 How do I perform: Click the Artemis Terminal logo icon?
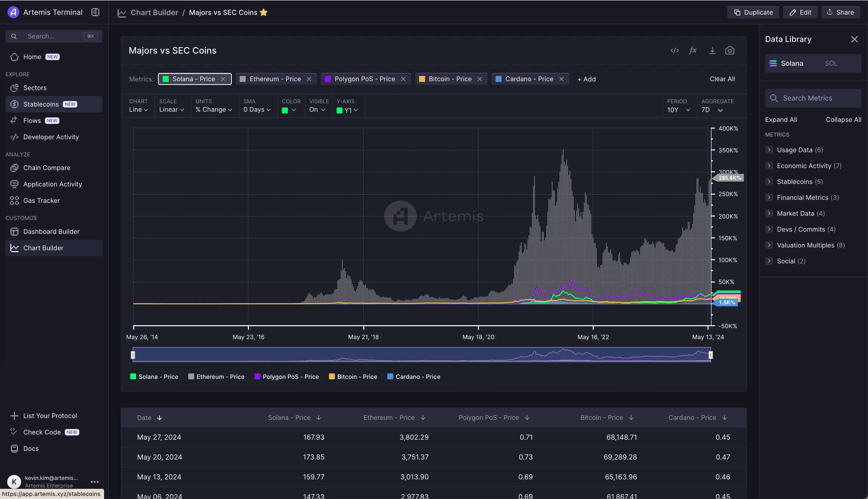13,12
